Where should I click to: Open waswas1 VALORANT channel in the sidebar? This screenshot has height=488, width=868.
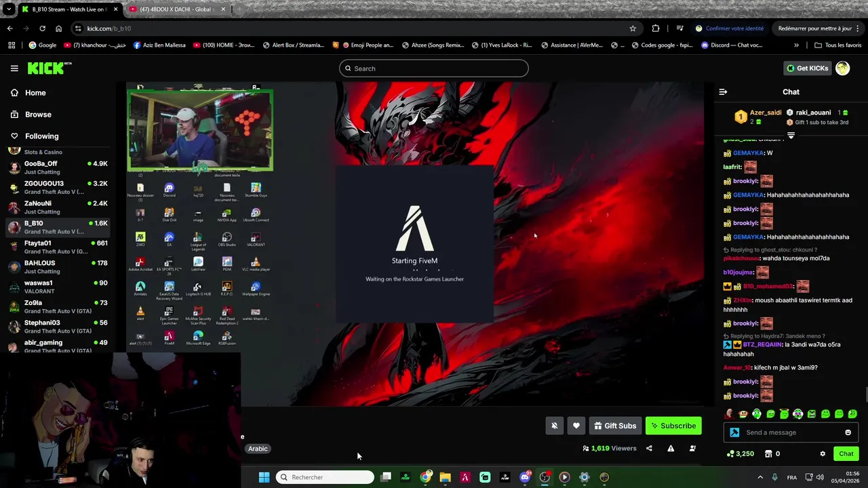[x=58, y=287]
